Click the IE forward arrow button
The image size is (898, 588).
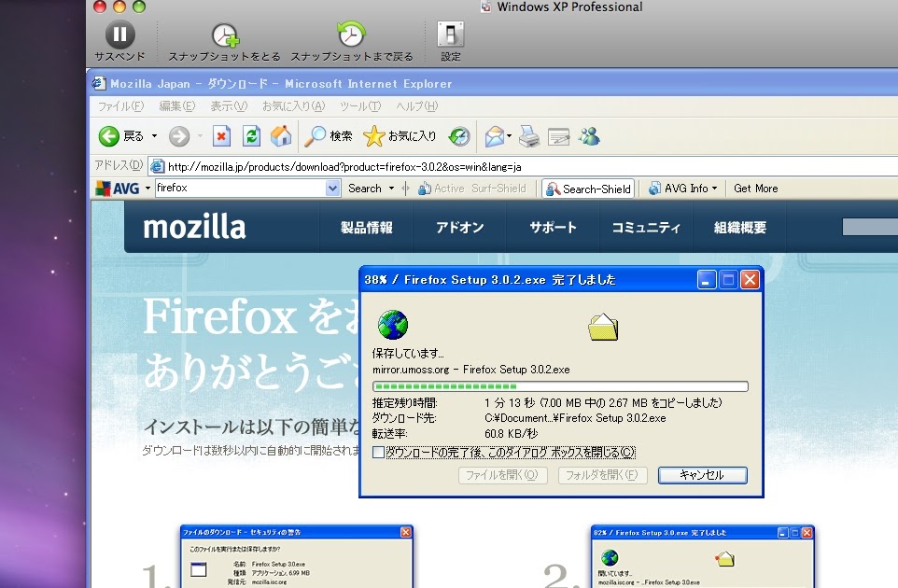pos(179,136)
